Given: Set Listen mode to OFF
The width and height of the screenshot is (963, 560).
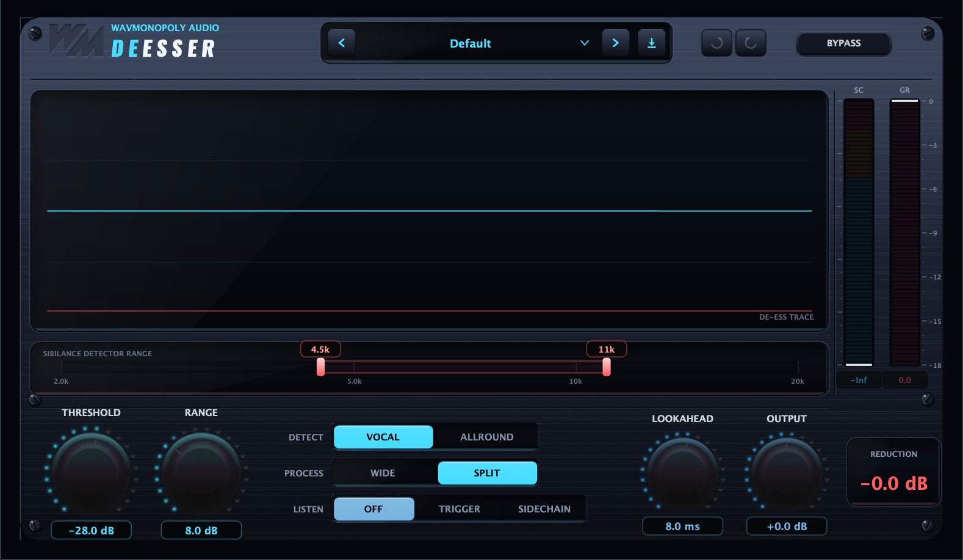Looking at the screenshot, I should [x=373, y=509].
